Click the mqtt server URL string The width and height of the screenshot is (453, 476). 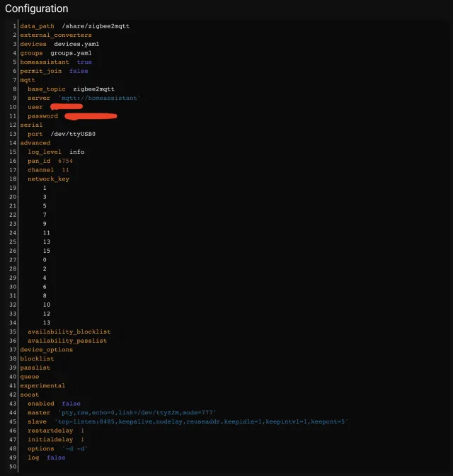(99, 98)
